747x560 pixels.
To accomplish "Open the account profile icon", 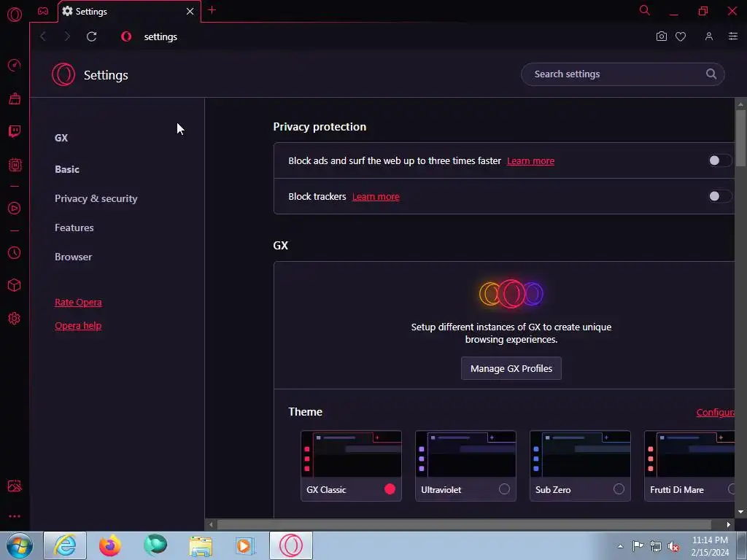I will coord(709,36).
